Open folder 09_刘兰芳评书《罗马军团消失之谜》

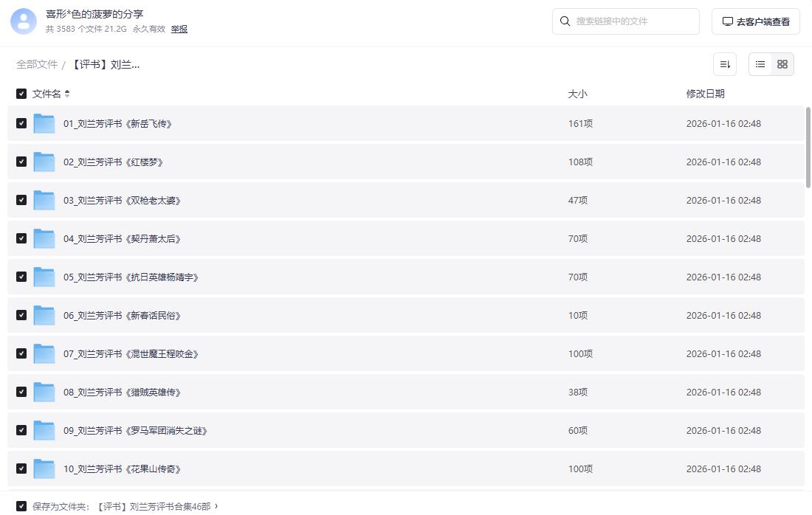pyautogui.click(x=135, y=430)
